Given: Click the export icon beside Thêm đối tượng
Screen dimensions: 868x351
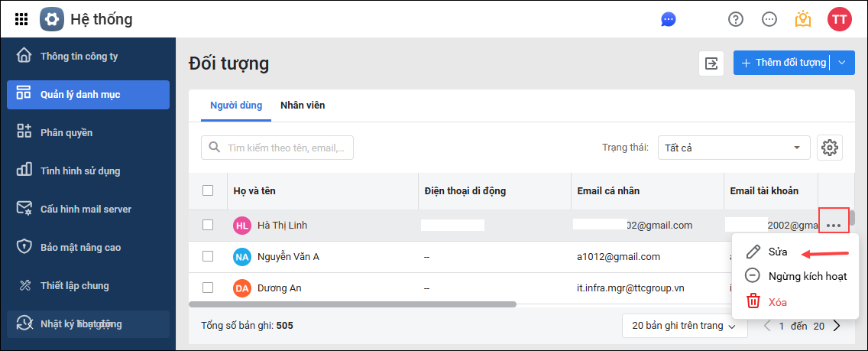Looking at the screenshot, I should pyautogui.click(x=711, y=63).
